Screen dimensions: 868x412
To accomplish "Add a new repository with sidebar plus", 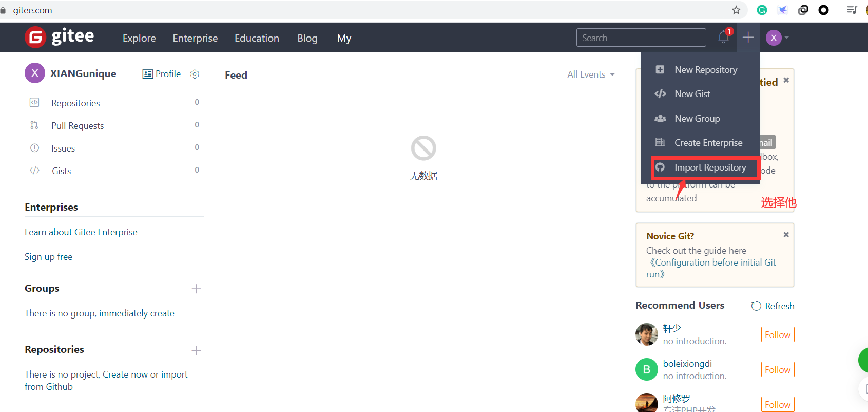I will click(196, 350).
